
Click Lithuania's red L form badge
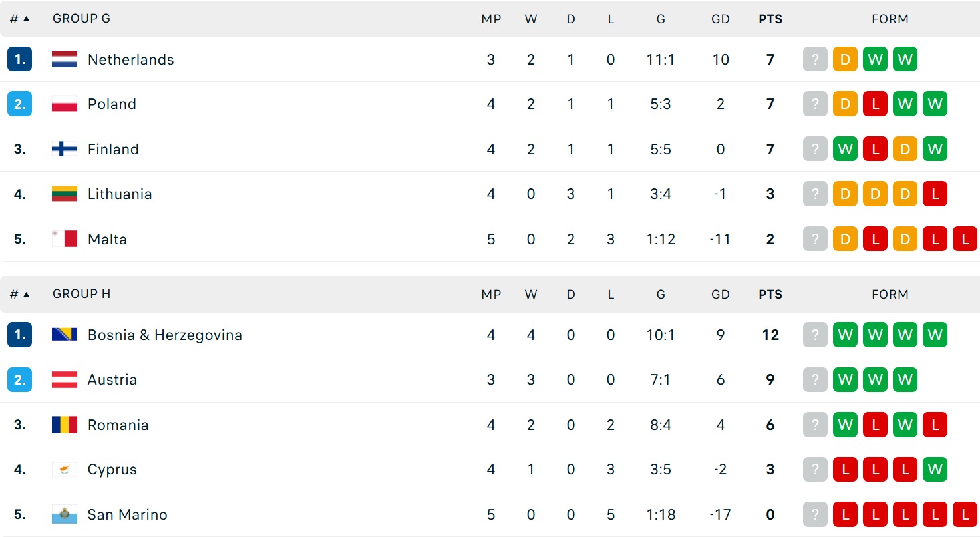click(x=935, y=194)
